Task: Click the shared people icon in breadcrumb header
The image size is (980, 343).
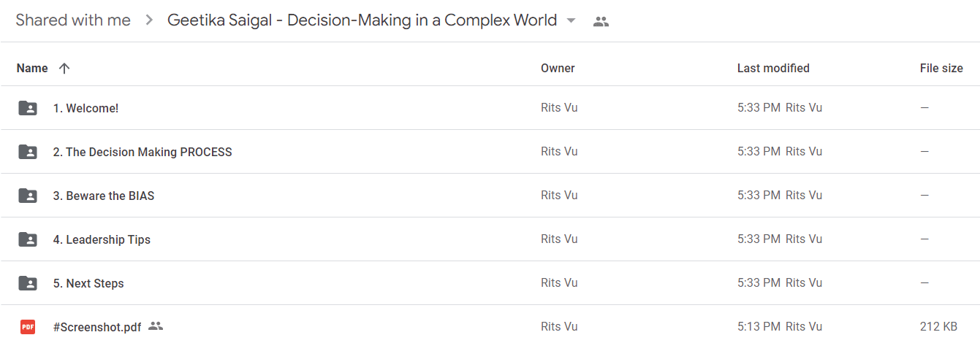Action: (x=601, y=21)
